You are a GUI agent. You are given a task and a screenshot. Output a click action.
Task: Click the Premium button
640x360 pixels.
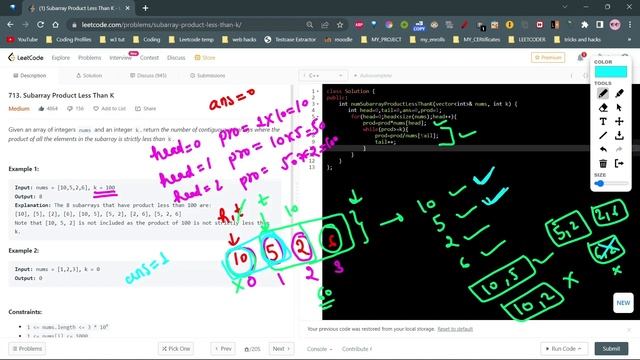[x=548, y=58]
